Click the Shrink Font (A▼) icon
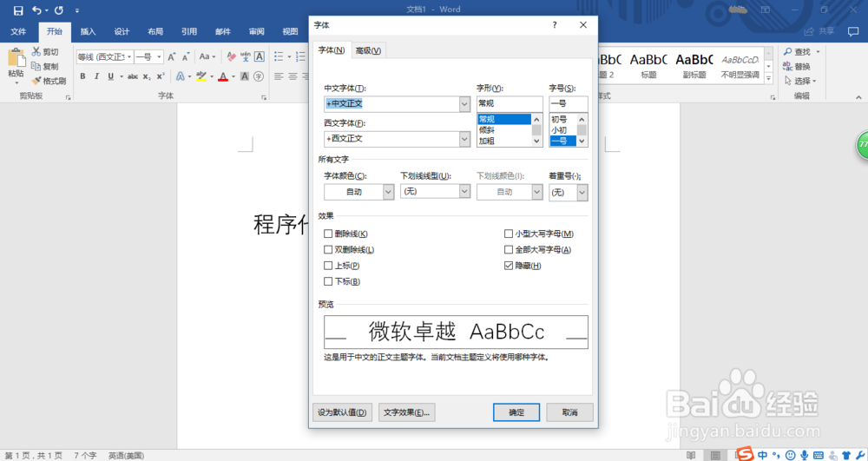 pyautogui.click(x=186, y=56)
